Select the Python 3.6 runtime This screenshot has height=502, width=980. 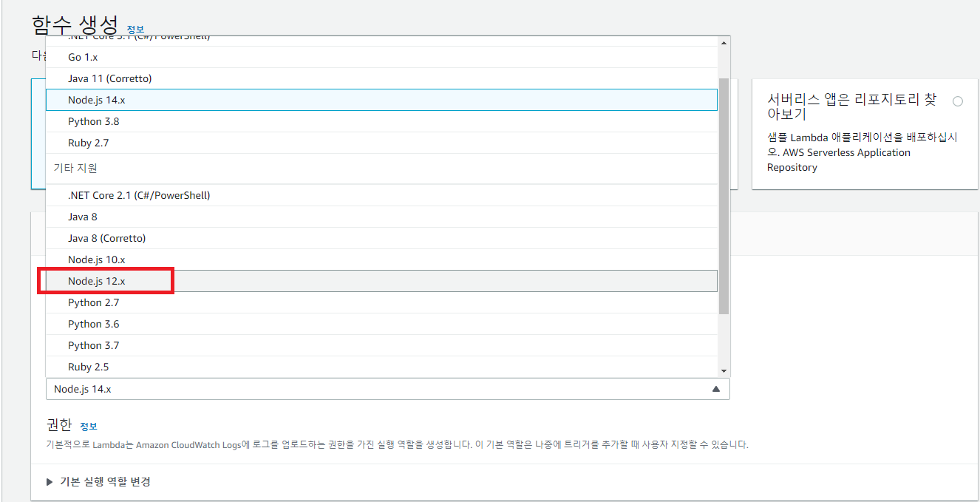click(x=95, y=323)
